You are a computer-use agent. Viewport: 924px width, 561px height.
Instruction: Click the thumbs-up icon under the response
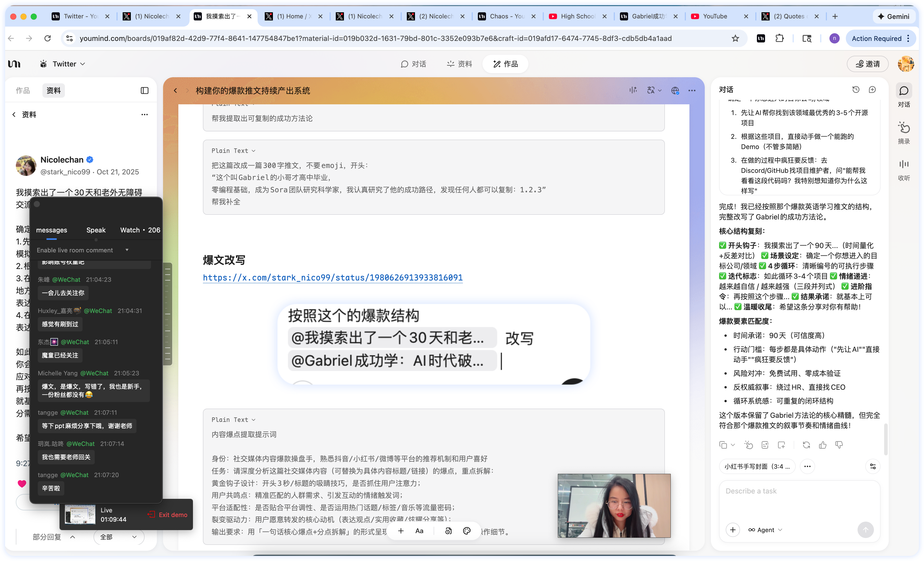pos(823,445)
